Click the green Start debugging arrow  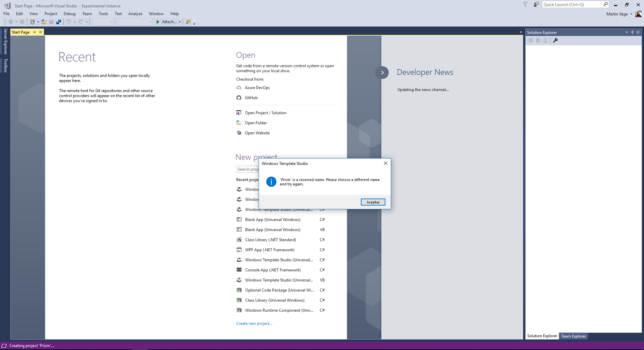tap(158, 22)
